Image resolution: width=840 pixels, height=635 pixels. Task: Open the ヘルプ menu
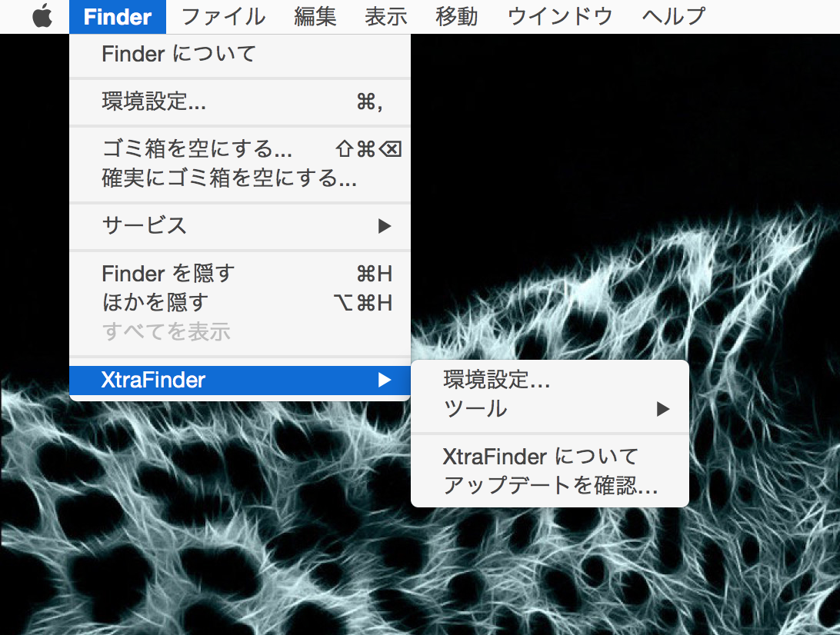click(x=673, y=17)
